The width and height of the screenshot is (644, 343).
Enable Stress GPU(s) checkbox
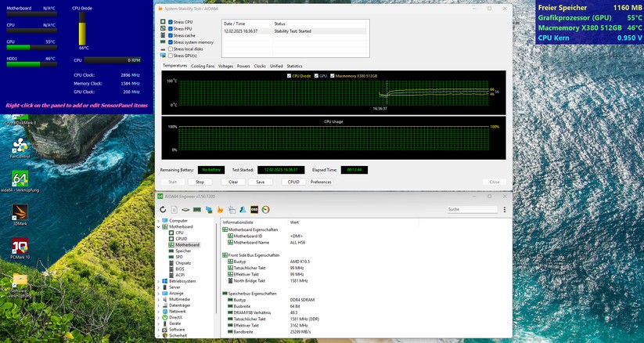171,56
